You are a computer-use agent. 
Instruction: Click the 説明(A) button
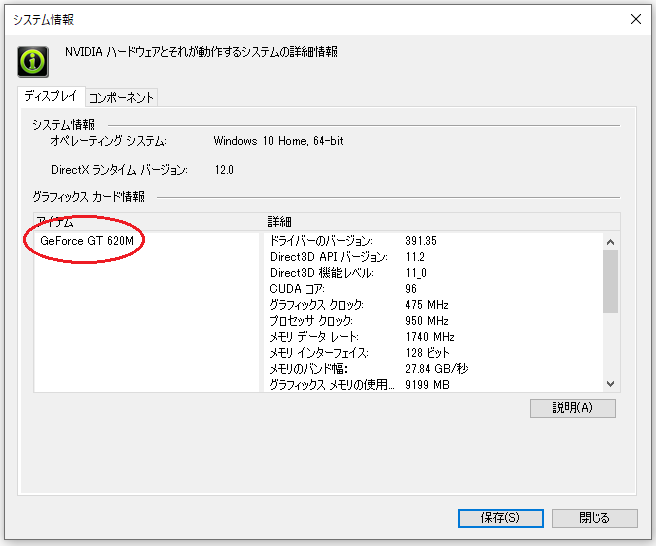coord(573,408)
